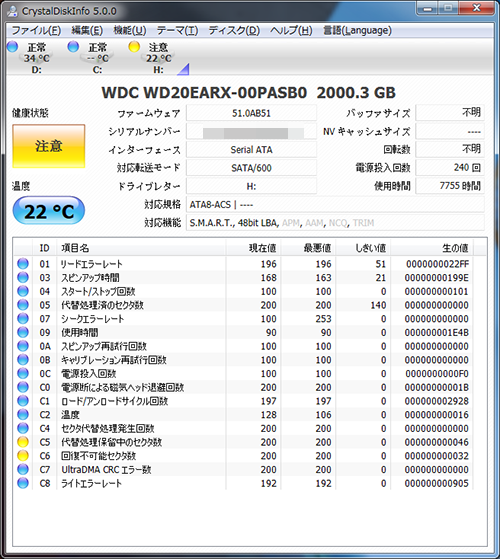The image size is (500, 559).
Task: Click the firmware field 51.0AB51
Action: (x=251, y=113)
